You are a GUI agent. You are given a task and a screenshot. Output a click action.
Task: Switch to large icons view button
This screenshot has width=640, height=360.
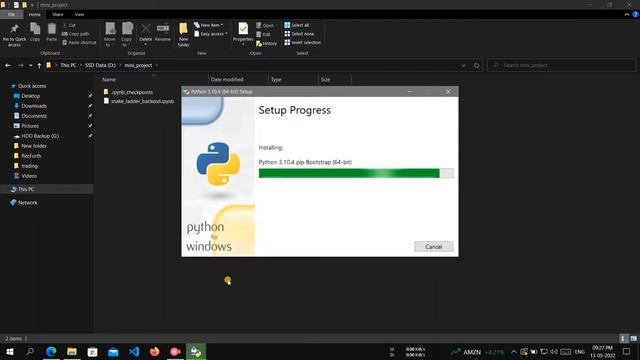pyautogui.click(x=633, y=339)
